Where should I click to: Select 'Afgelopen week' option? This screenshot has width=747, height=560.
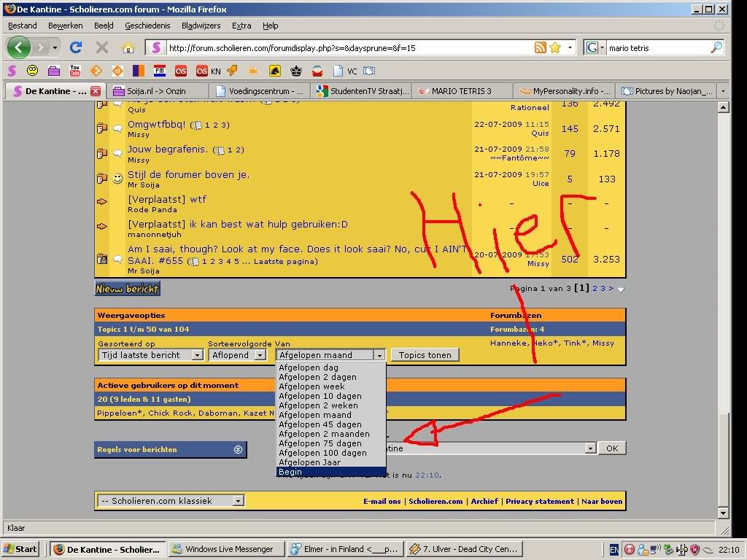(330, 386)
